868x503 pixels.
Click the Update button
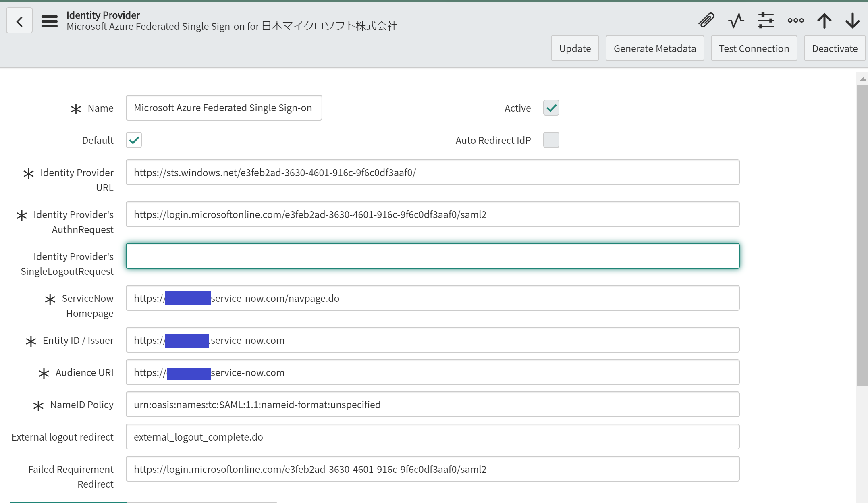575,49
